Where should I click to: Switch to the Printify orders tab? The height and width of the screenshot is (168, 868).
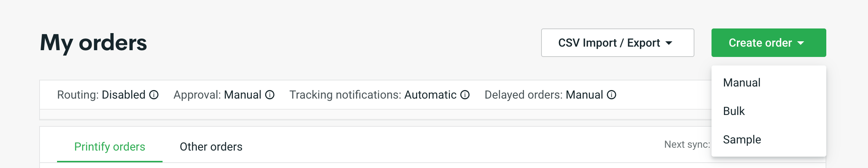coord(109,147)
